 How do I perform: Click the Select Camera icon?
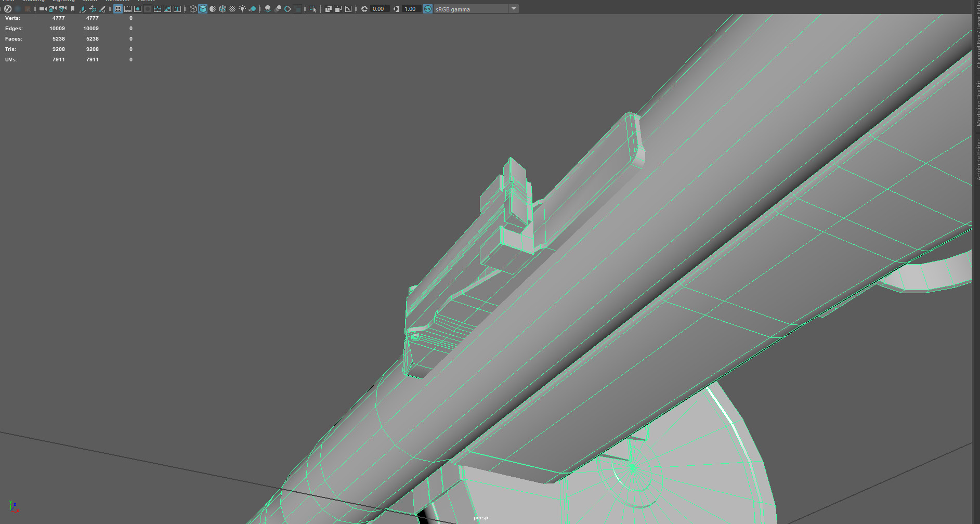(x=43, y=9)
